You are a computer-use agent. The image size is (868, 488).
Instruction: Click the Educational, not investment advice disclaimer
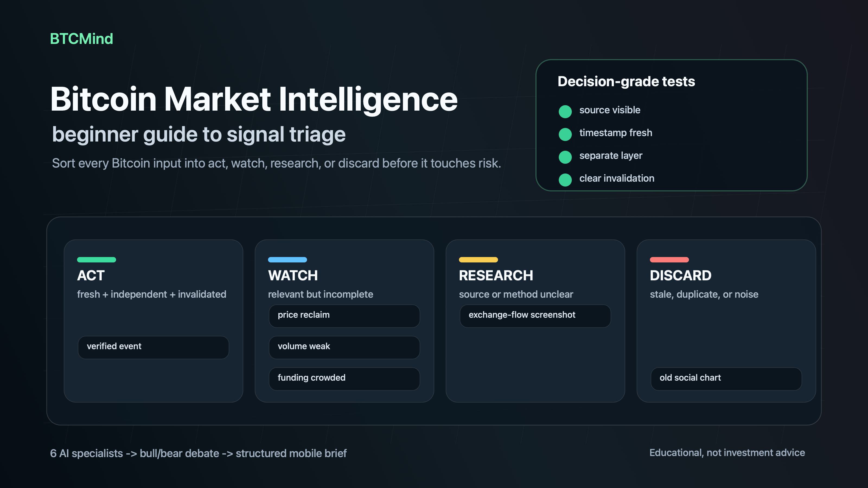point(727,453)
